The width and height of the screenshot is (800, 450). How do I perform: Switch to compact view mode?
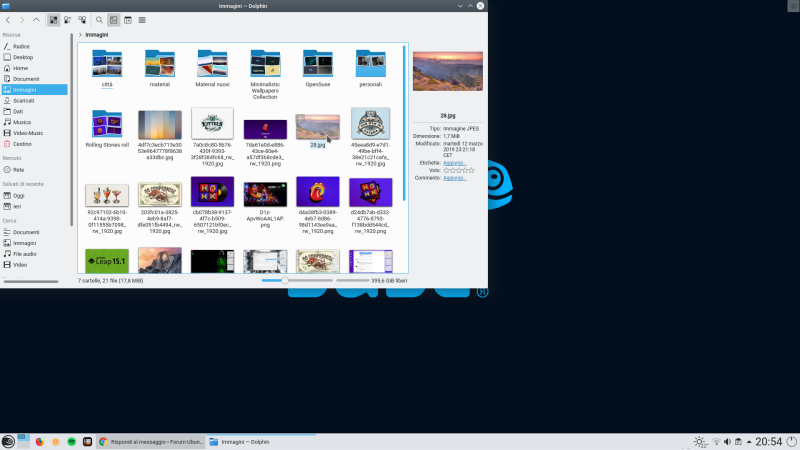pyautogui.click(x=68, y=20)
